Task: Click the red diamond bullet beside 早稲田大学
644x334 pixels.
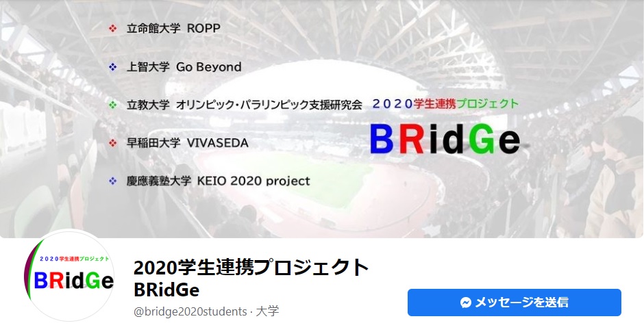Action: click(112, 143)
